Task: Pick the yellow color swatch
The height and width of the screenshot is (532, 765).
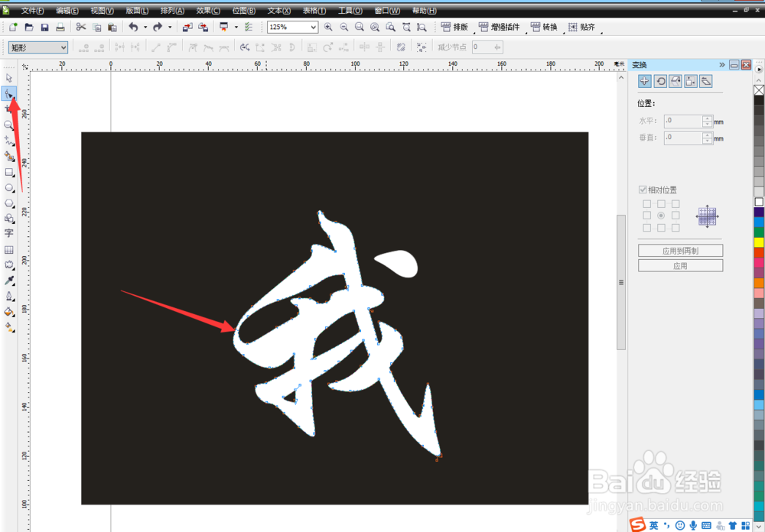Action: coord(759,242)
